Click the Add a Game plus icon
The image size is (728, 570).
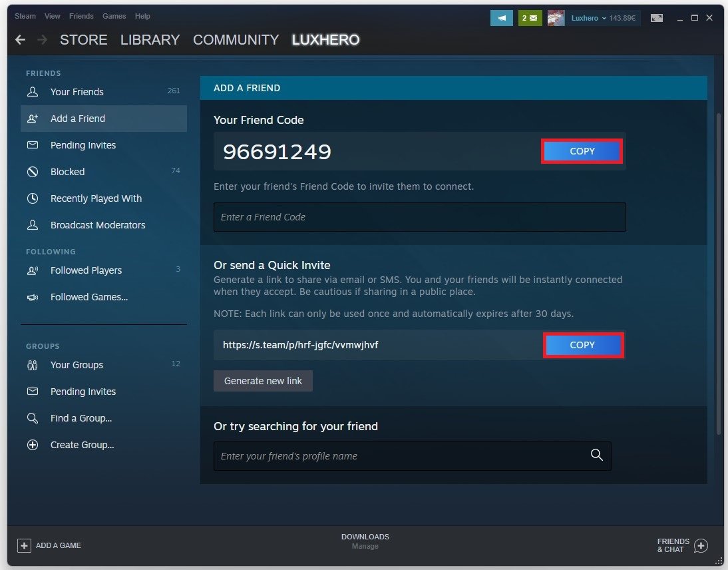pyautogui.click(x=24, y=545)
